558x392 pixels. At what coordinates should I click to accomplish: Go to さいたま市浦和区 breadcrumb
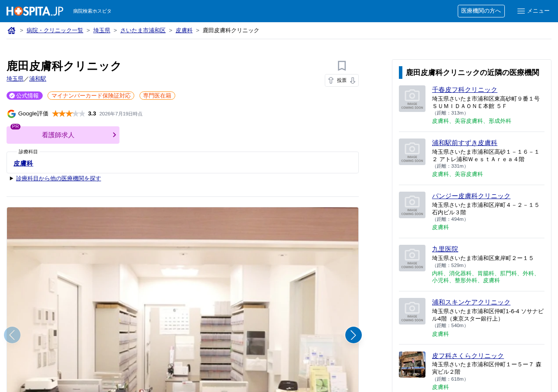(x=143, y=30)
